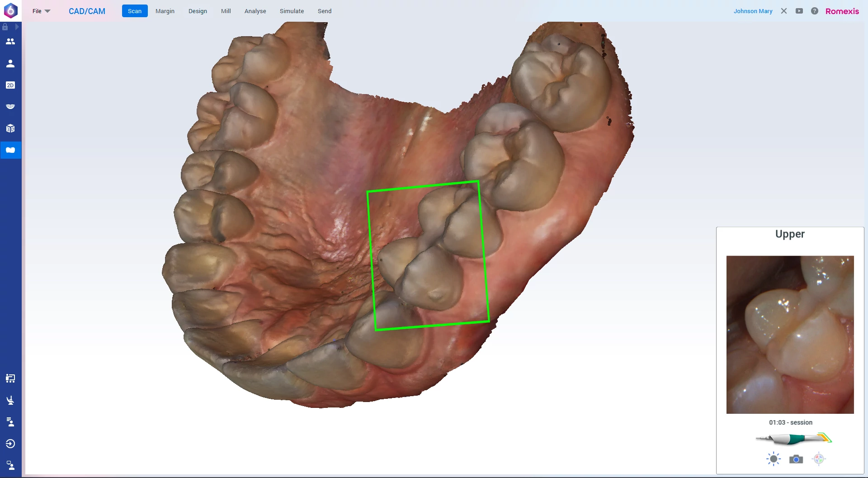The height and width of the screenshot is (478, 868).
Task: Open the patient list-with-lines icon
Action: click(x=10, y=422)
